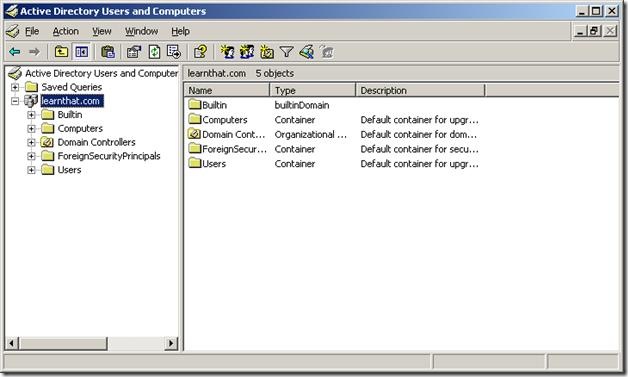Image resolution: width=628 pixels, height=377 pixels.
Task: Click the Paste clipboard toolbar icon
Action: pos(108,52)
